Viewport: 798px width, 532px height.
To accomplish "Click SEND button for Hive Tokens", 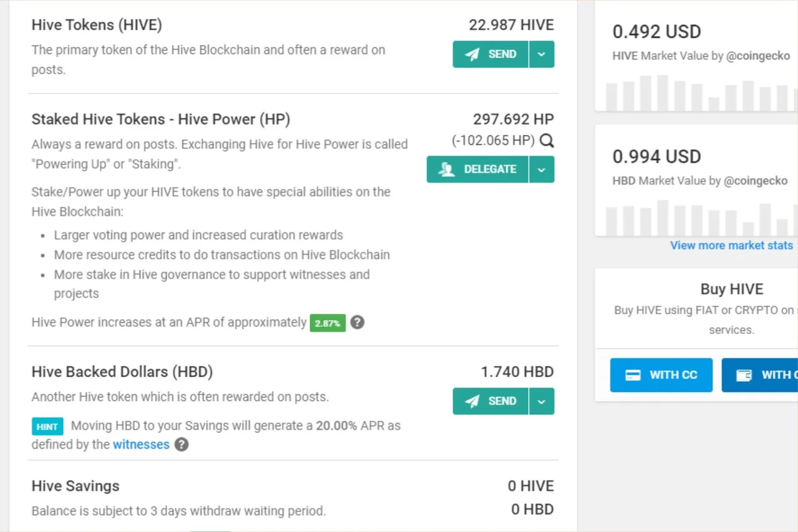I will click(491, 54).
